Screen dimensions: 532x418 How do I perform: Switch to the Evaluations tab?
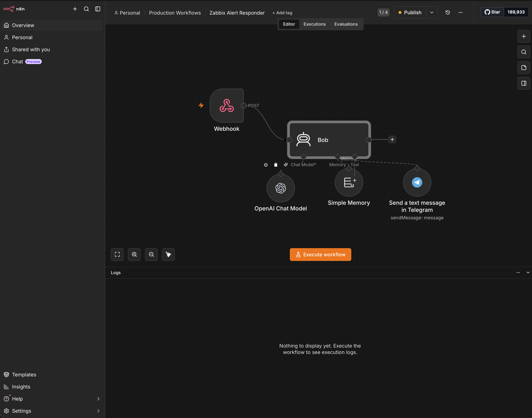[346, 24]
